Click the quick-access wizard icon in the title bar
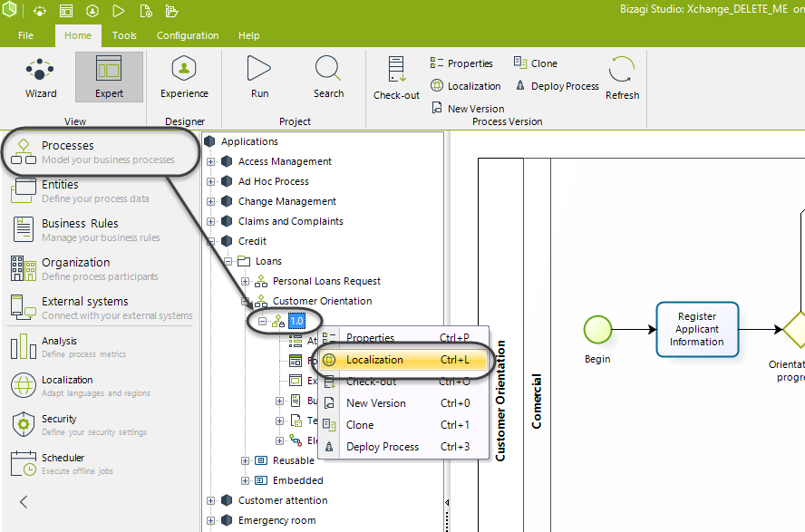The width and height of the screenshot is (805, 532). (x=40, y=11)
